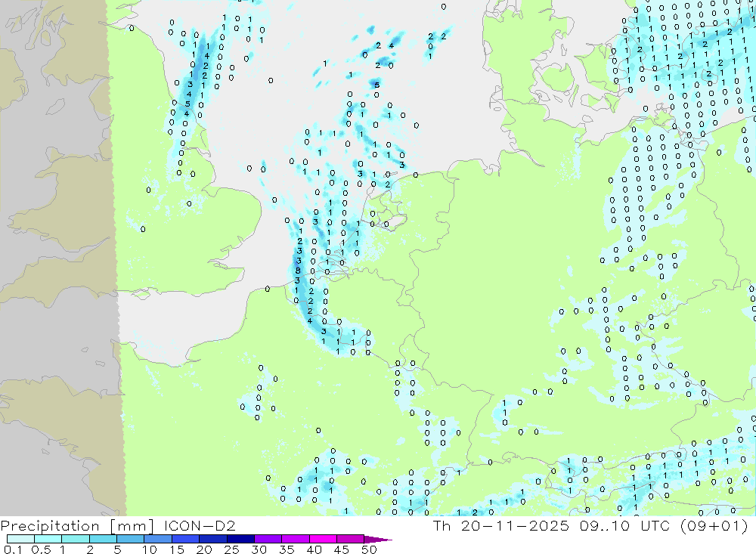756x554 pixels.
Task: Click the 0.1–0.5 mm legend color swatch
Action: [x=20, y=539]
